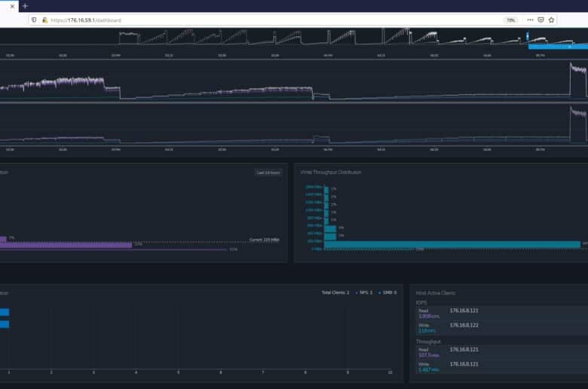Click the tracking protection shield icon
This screenshot has width=588, height=389.
tap(34, 20)
